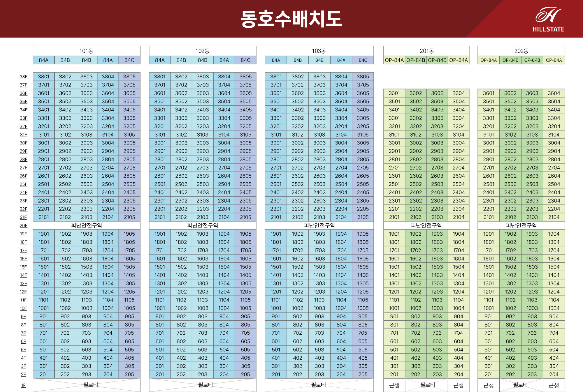The image size is (583, 392).
Task: Select the 102동 building header
Action: coord(202,51)
